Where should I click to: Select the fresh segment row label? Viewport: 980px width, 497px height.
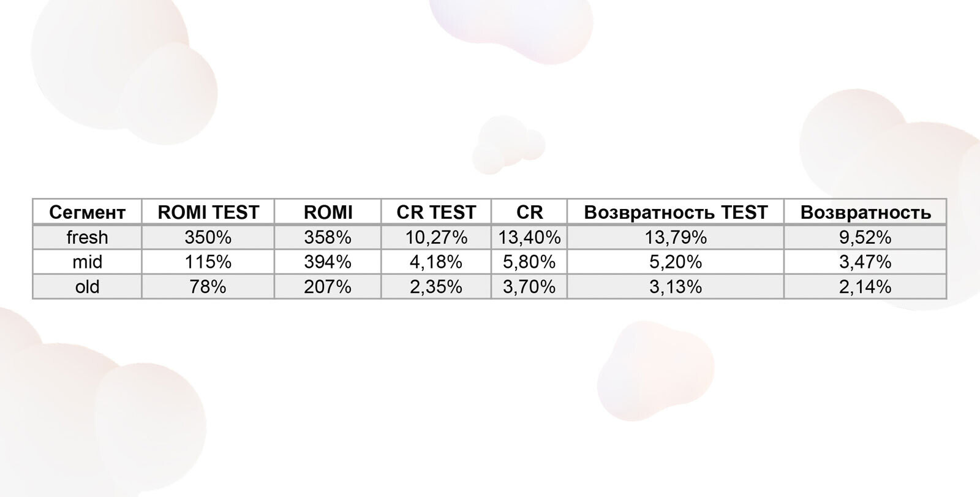(x=87, y=237)
